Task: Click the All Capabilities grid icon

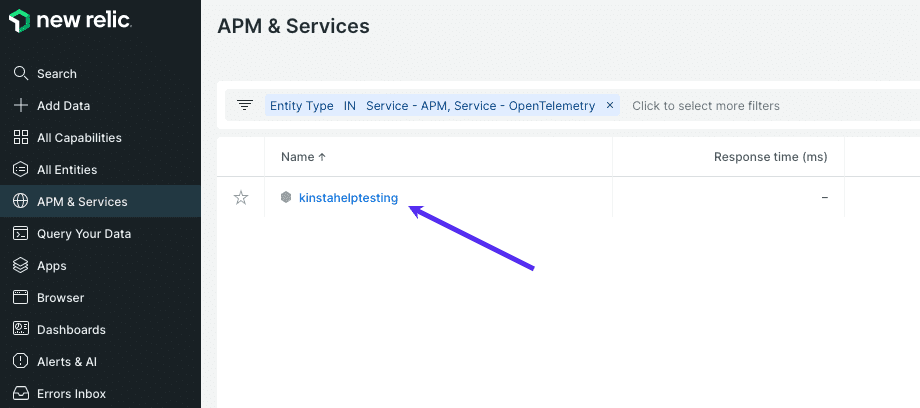Action: [x=20, y=138]
